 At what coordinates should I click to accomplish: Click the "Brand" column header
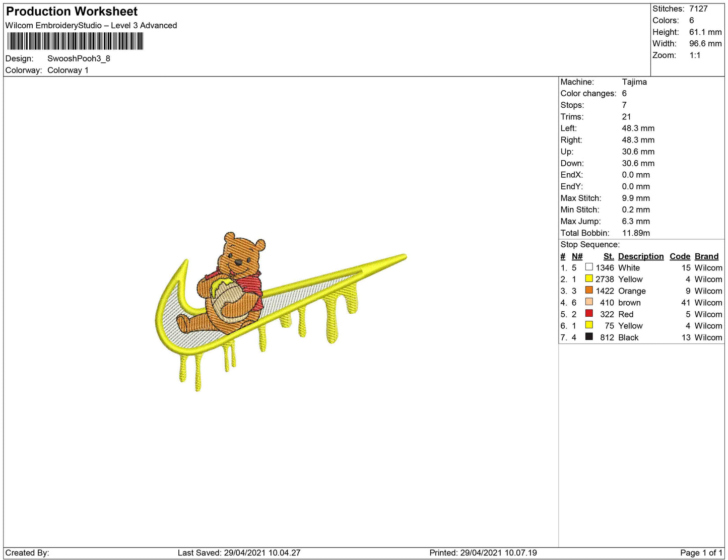706,256
